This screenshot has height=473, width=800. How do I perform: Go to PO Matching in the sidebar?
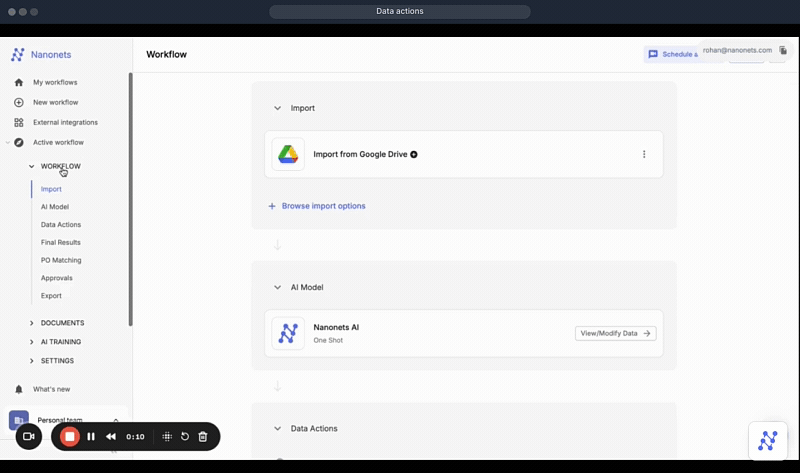coord(61,260)
